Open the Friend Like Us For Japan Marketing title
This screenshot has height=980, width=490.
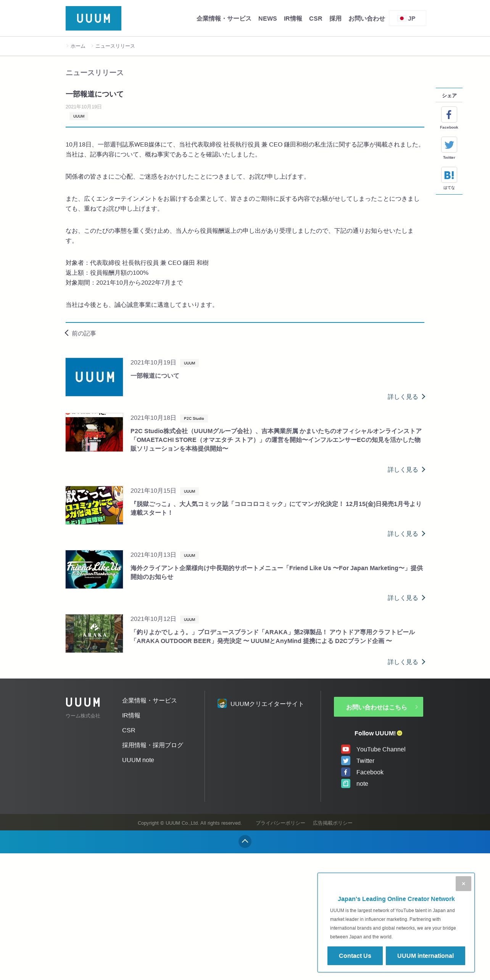[277, 572]
